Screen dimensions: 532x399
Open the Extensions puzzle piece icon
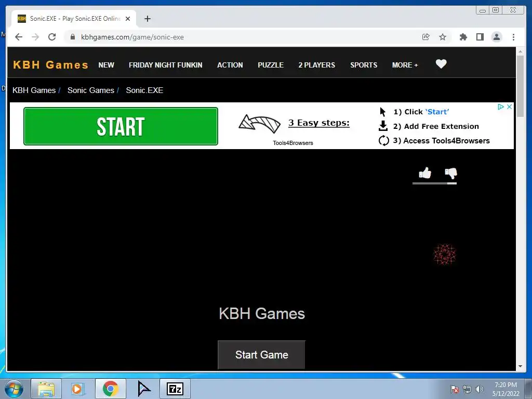[463, 37]
